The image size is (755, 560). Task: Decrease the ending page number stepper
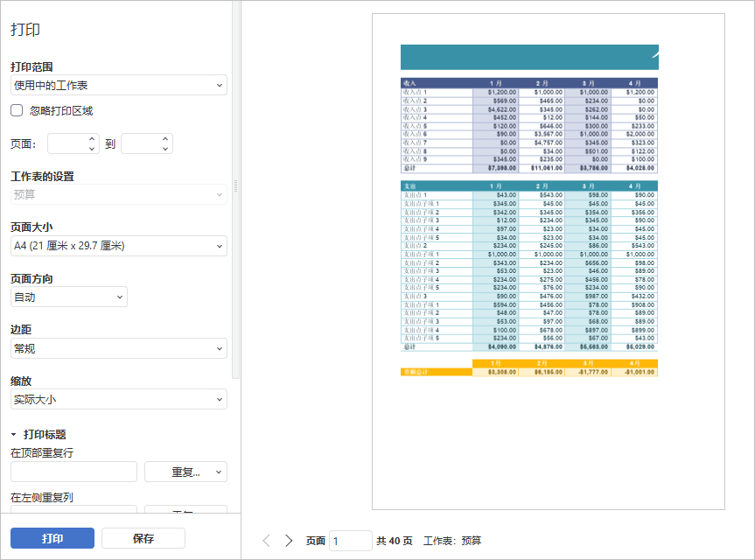click(x=165, y=149)
